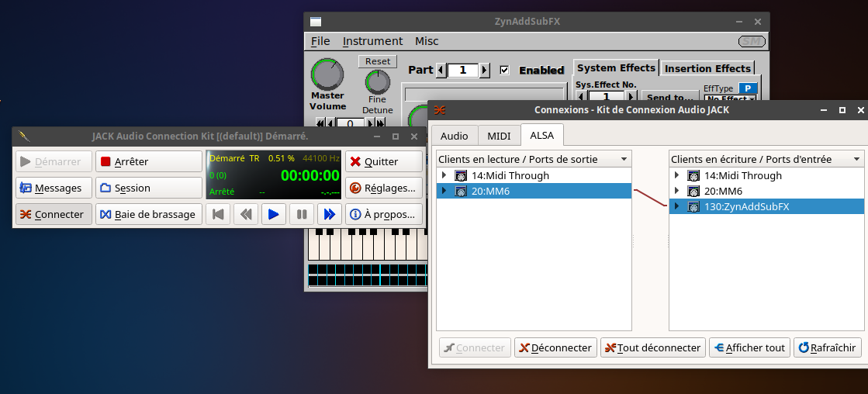The height and width of the screenshot is (394, 868).
Task: Expand input client 130:ZynAddSubFX
Action: pos(676,206)
